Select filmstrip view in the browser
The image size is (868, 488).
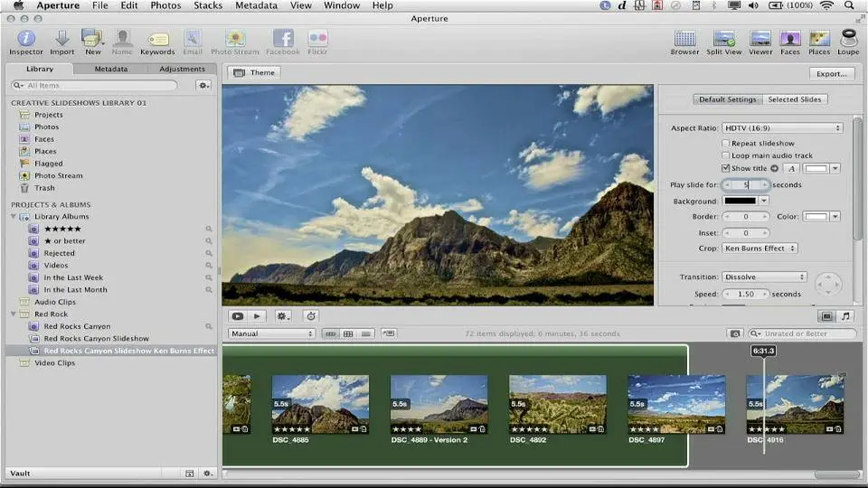[x=331, y=333]
